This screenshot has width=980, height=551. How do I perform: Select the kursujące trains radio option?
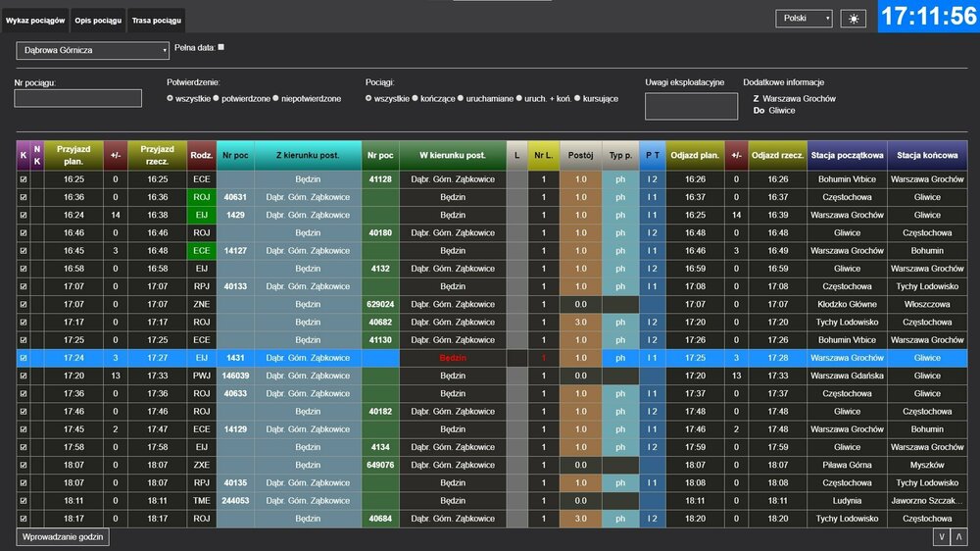tap(577, 99)
